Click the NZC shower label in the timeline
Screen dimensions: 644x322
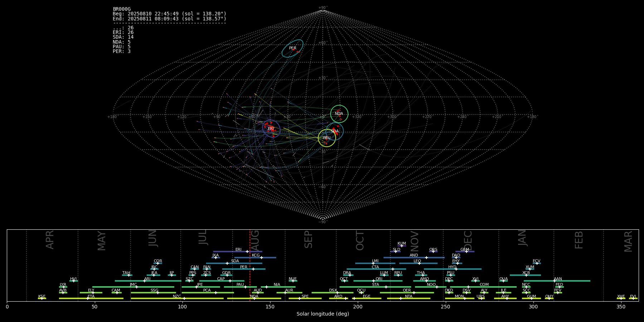177,297
